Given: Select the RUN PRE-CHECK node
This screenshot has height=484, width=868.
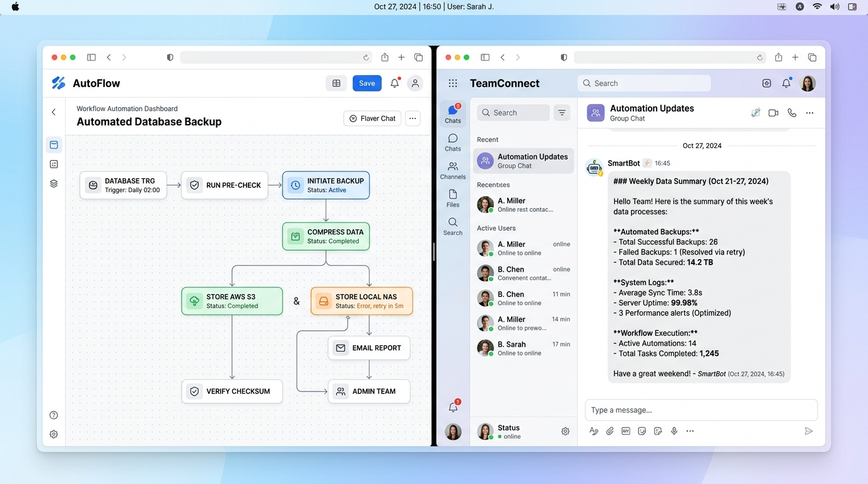Looking at the screenshot, I should (x=225, y=185).
